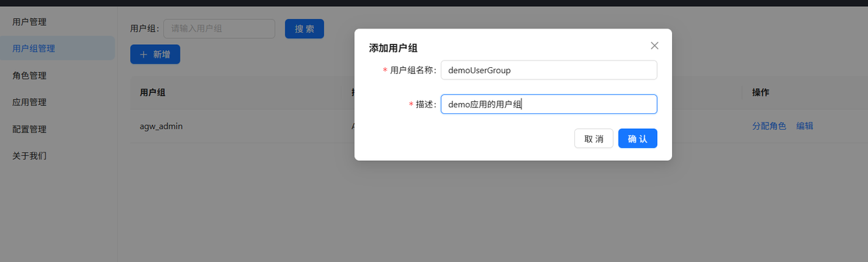Viewport: 868px width, 262px height.
Task: Open 用户管理 in the sidebar
Action: (29, 22)
